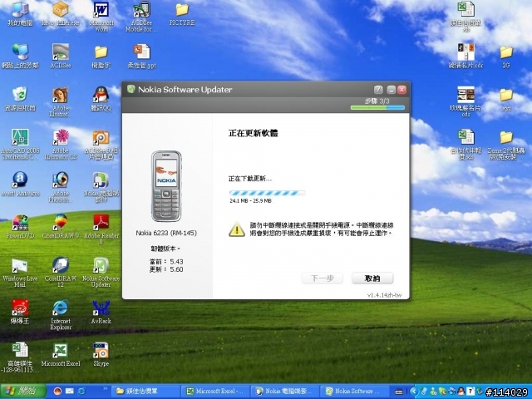Click the QQ penguin tray icon
The height and width of the screenshot is (399, 532).
coord(461,392)
